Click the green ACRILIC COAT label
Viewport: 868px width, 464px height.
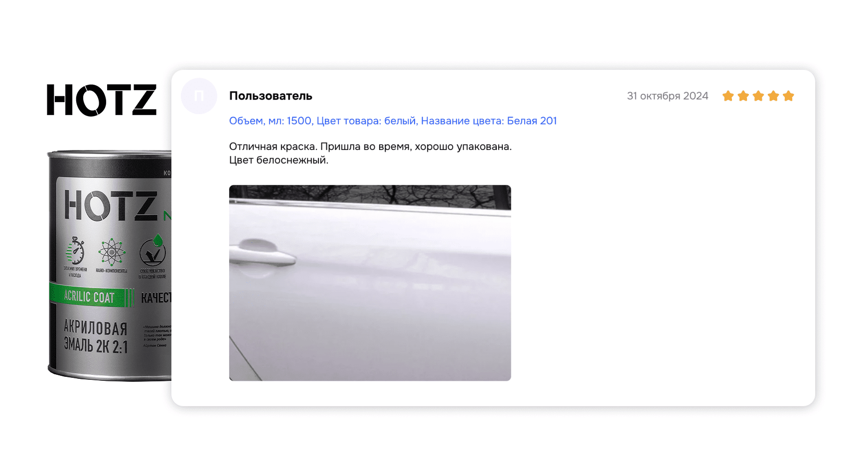coord(90,297)
